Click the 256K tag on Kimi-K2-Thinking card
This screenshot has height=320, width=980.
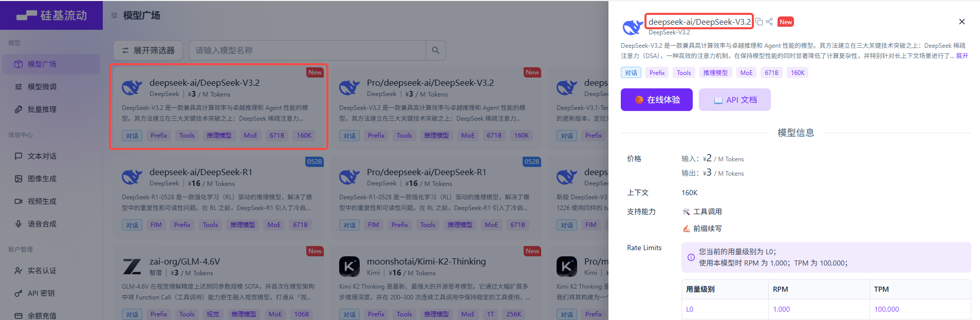[514, 314]
